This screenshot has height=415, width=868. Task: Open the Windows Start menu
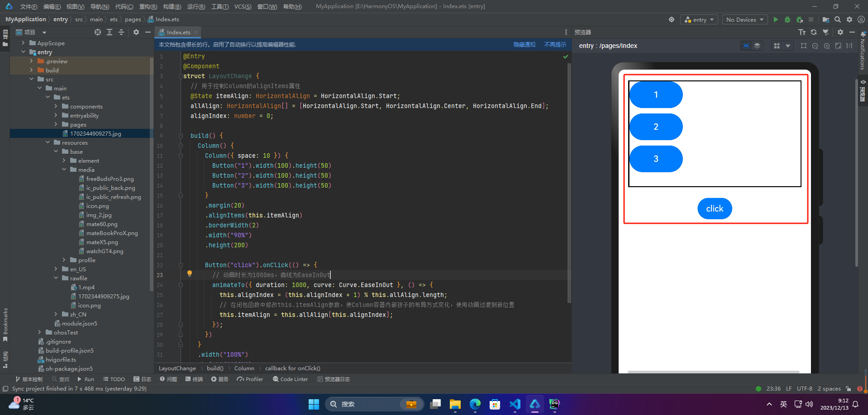click(x=314, y=404)
